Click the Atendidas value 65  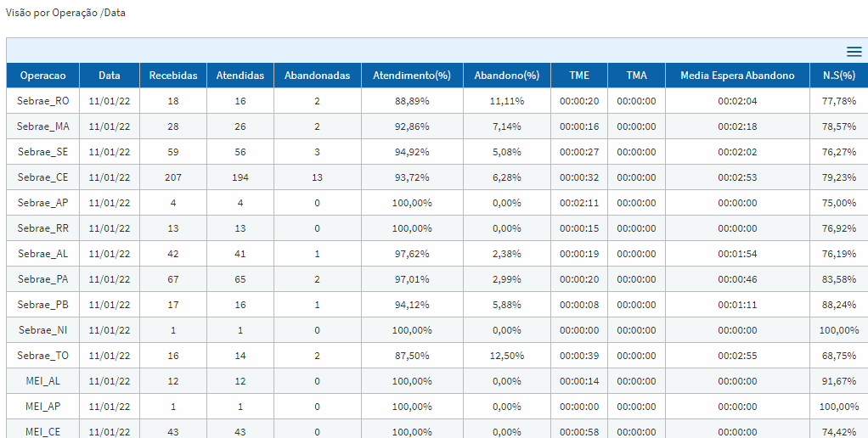point(240,279)
